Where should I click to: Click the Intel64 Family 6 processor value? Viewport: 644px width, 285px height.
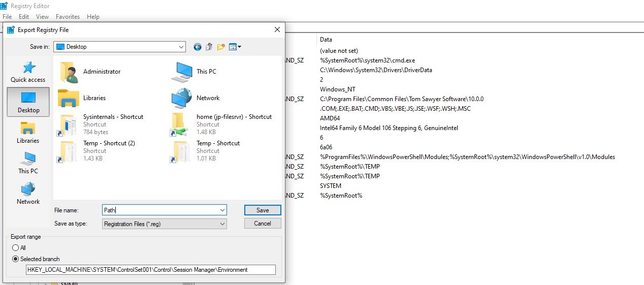click(x=389, y=128)
